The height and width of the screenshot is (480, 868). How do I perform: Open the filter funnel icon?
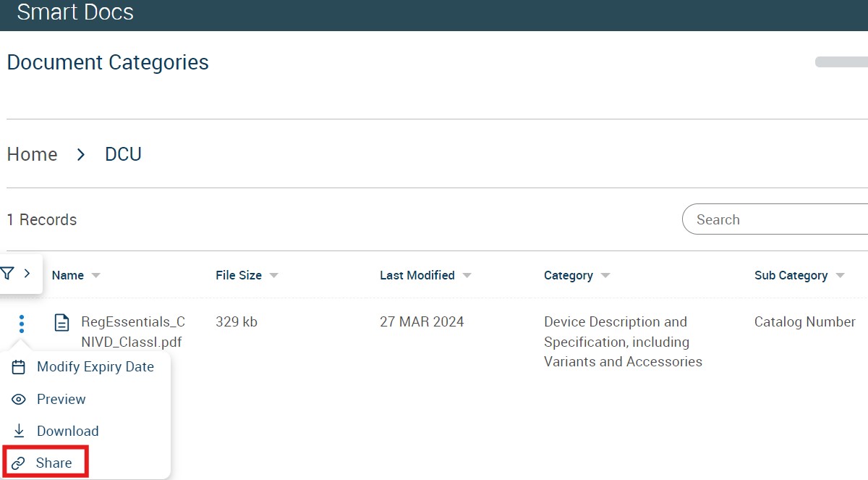7,273
